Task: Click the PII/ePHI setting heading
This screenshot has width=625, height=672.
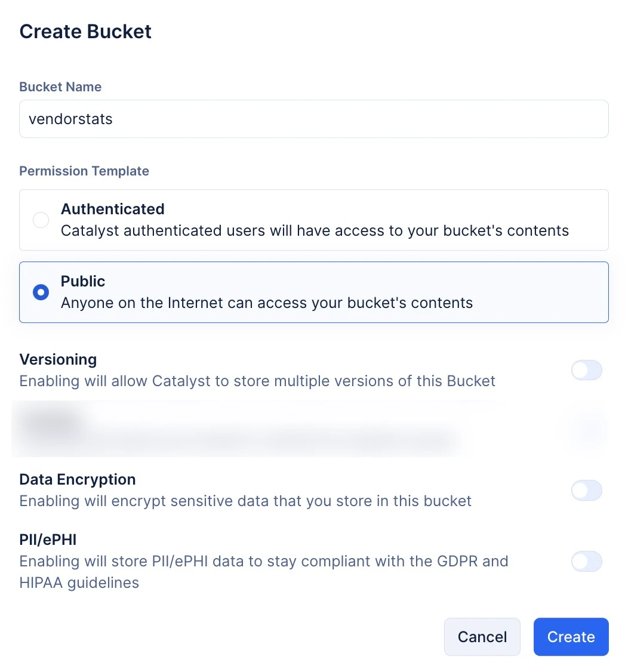Action: pos(48,540)
